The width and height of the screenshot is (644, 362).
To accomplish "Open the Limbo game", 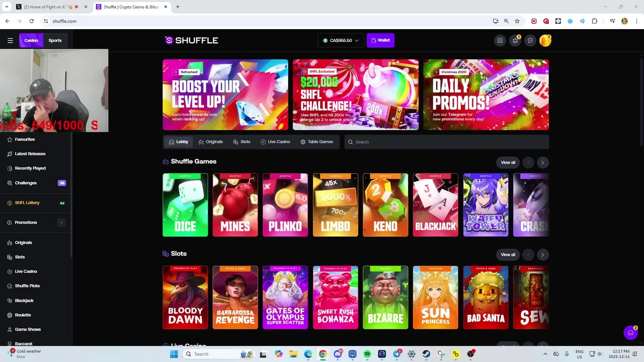I will click(x=336, y=205).
